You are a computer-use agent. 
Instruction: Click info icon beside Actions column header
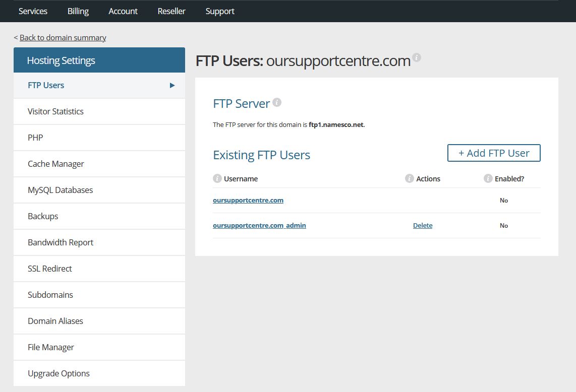(x=410, y=178)
